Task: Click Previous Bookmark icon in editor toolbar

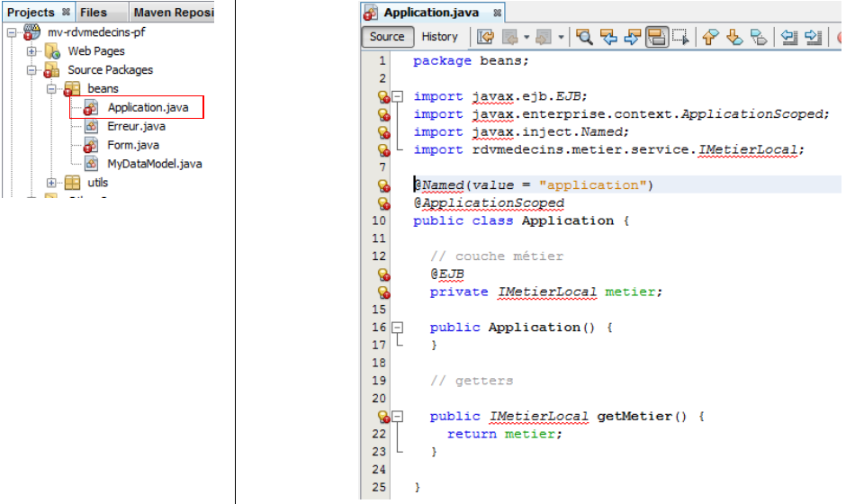Action: 710,37
